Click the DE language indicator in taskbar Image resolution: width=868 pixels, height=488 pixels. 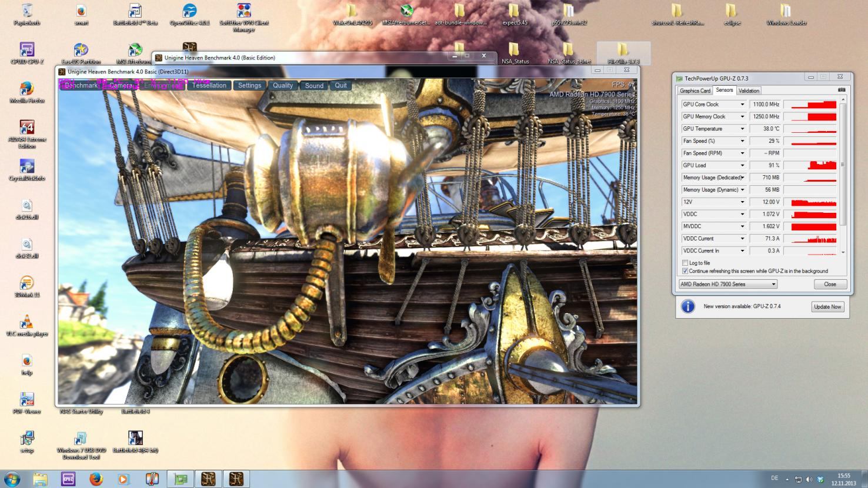[774, 478]
